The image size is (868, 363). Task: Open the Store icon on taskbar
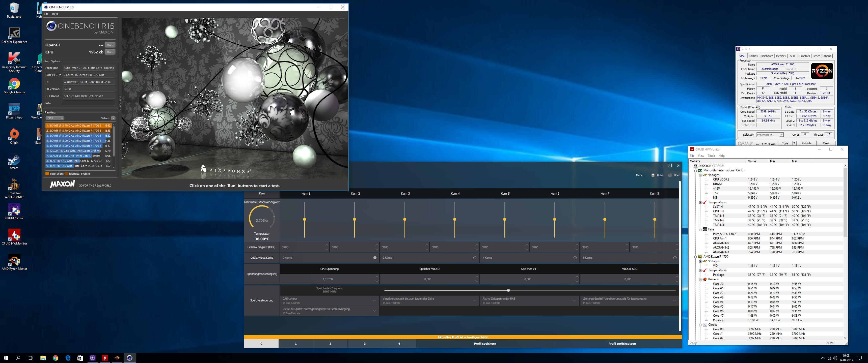[x=80, y=358]
